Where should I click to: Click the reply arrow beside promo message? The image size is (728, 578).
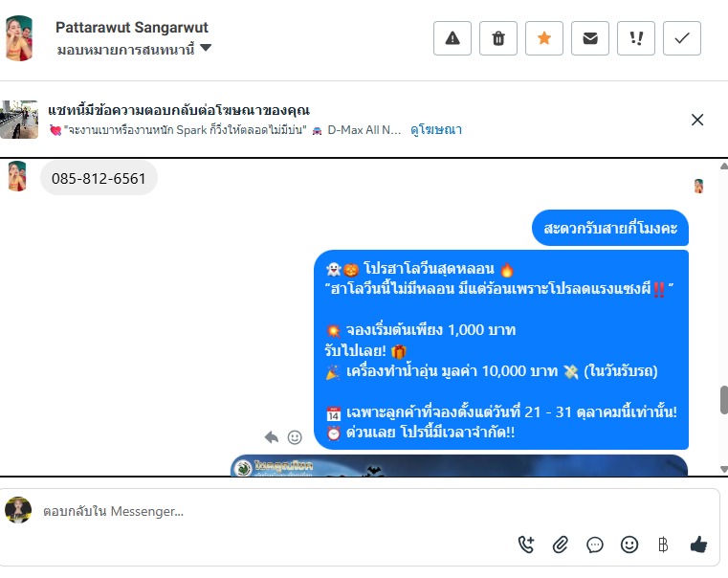pyautogui.click(x=272, y=437)
